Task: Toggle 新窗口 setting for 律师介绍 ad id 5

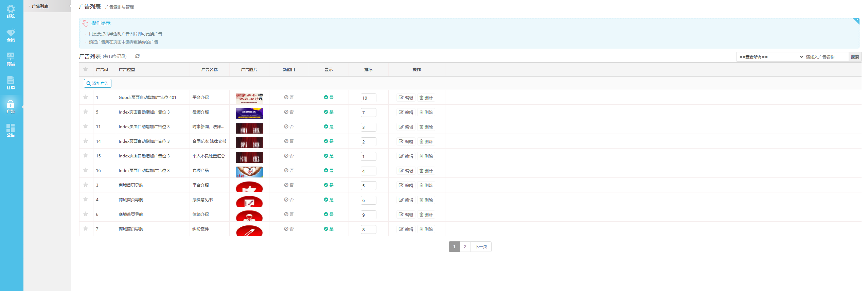Action: (x=289, y=112)
